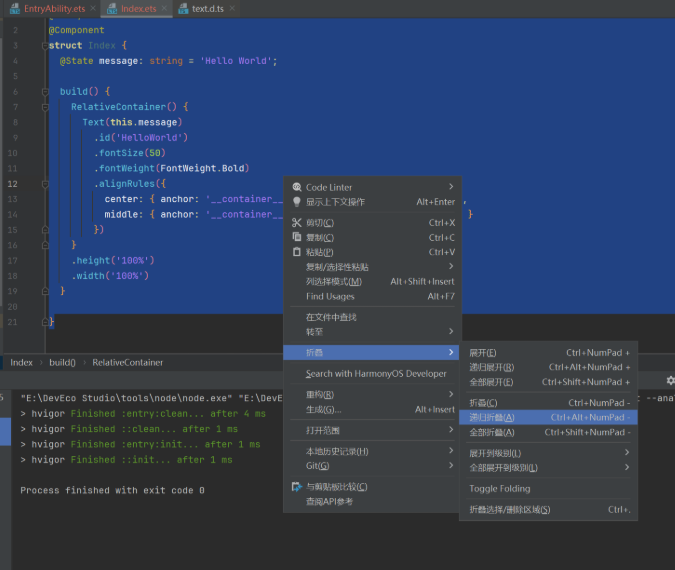Select 列选择模式 entry
This screenshot has height=570, width=675.
pos(373,282)
